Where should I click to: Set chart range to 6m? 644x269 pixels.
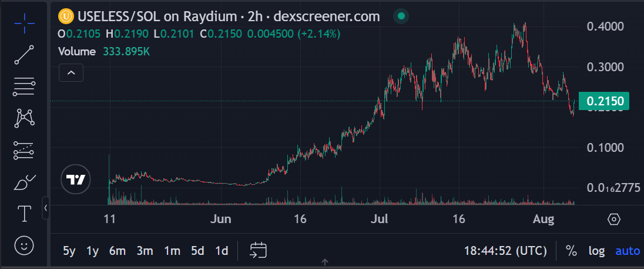coord(118,251)
